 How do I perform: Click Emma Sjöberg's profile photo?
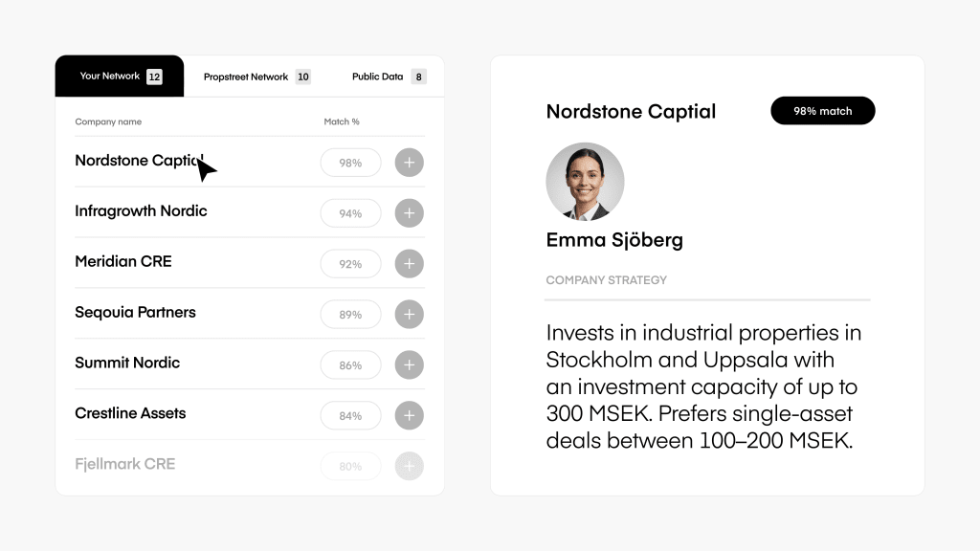(x=585, y=182)
